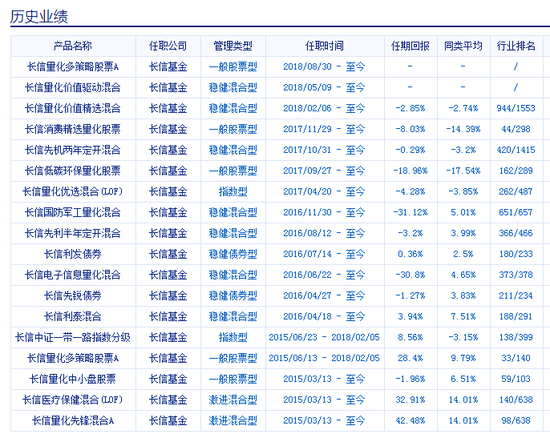Image resolution: width=550 pixels, height=442 pixels.
Task: Click the peer average 9.79%
Action: [463, 358]
